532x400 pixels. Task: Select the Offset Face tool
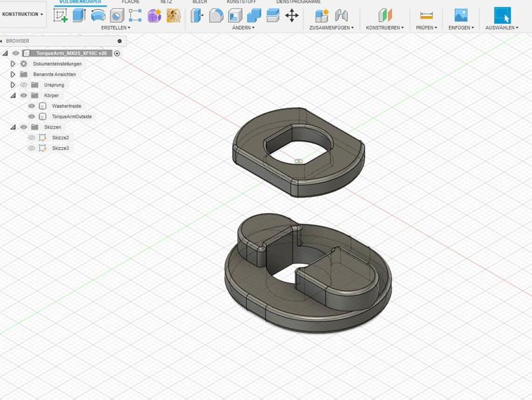click(x=273, y=15)
